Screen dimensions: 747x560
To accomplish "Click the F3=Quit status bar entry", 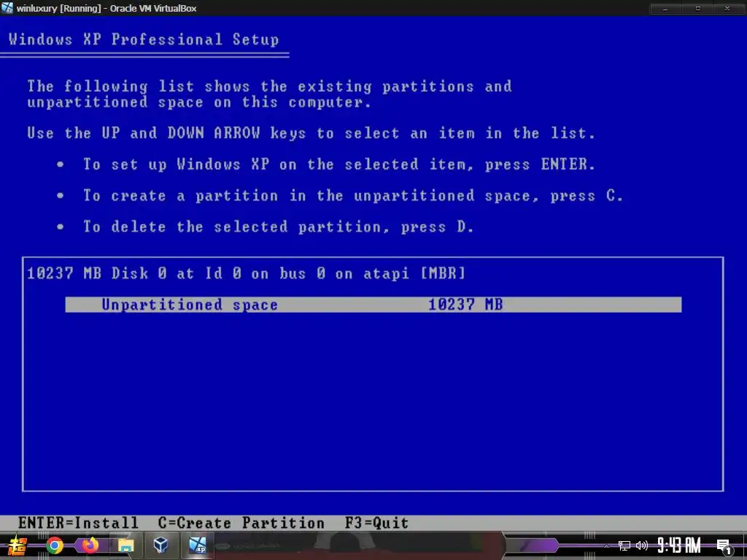I will (377, 523).
